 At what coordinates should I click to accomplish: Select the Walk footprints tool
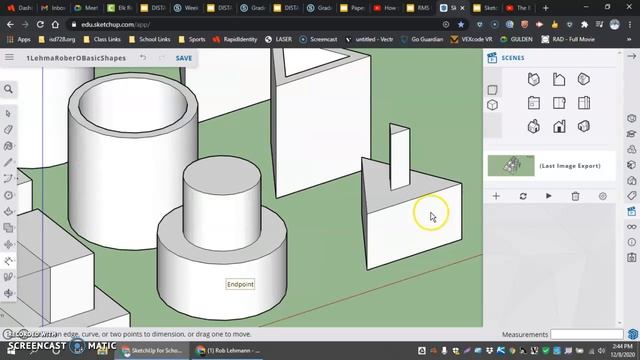8,277
